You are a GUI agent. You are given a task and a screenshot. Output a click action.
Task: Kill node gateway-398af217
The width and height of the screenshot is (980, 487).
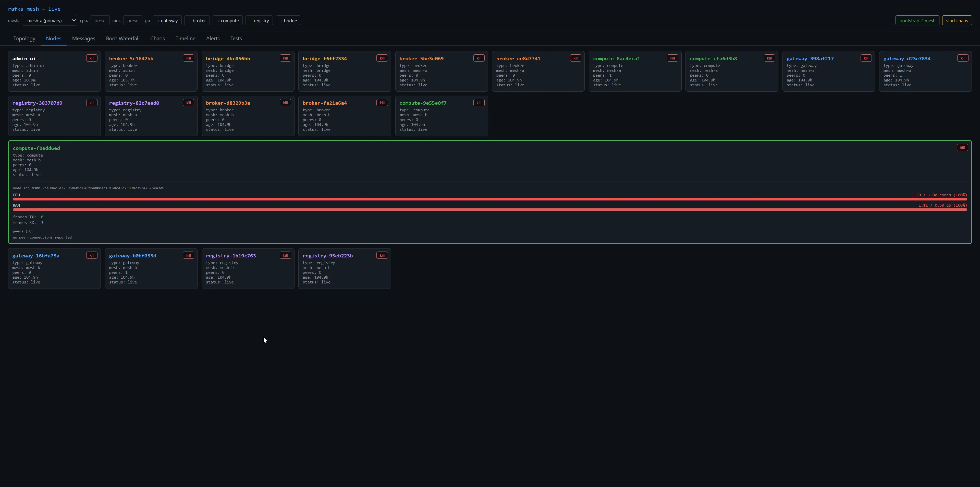tap(866, 58)
